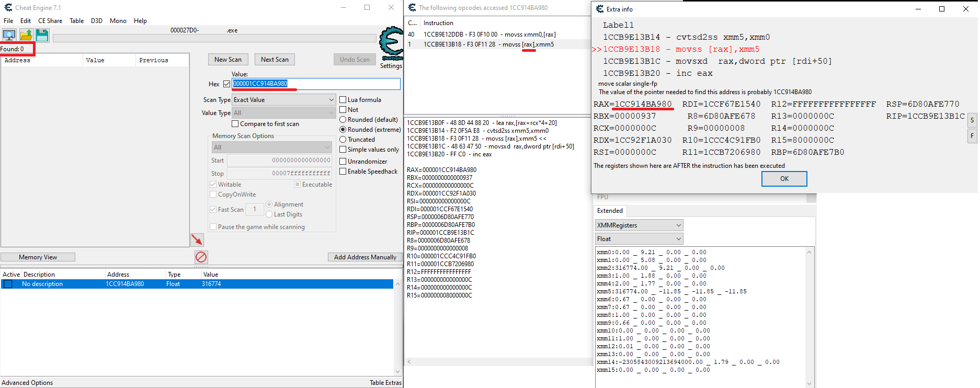Click red arrow to add selected addresses
980x388 pixels.
(197, 239)
